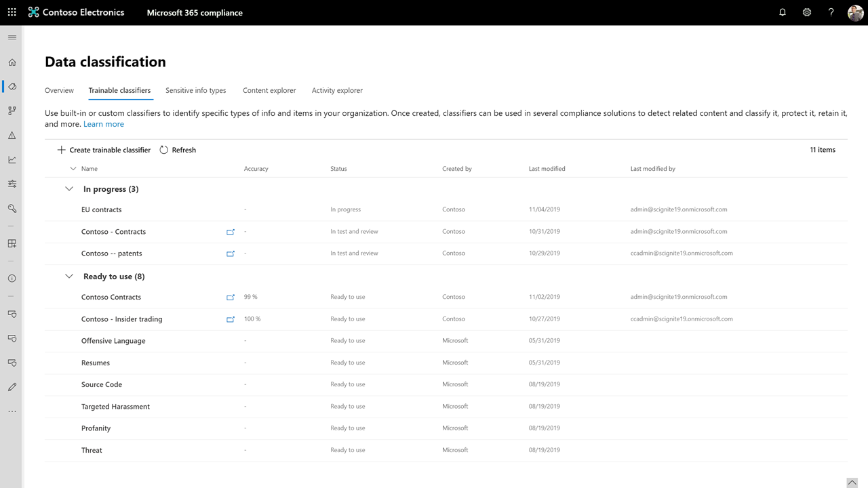Select the highlighted Data classification sidebar icon
868x488 pixels.
pyautogui.click(x=12, y=86)
